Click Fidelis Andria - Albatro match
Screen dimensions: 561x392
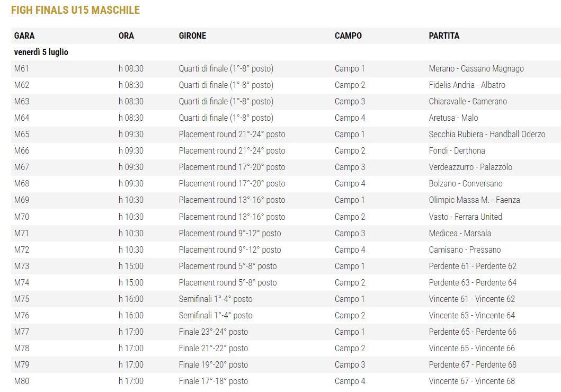tap(467, 85)
